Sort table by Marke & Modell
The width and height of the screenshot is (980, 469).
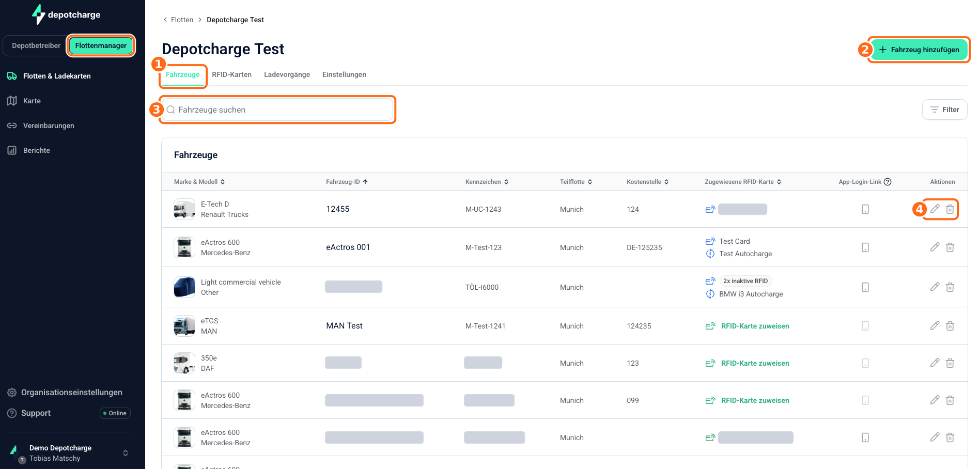pos(199,182)
